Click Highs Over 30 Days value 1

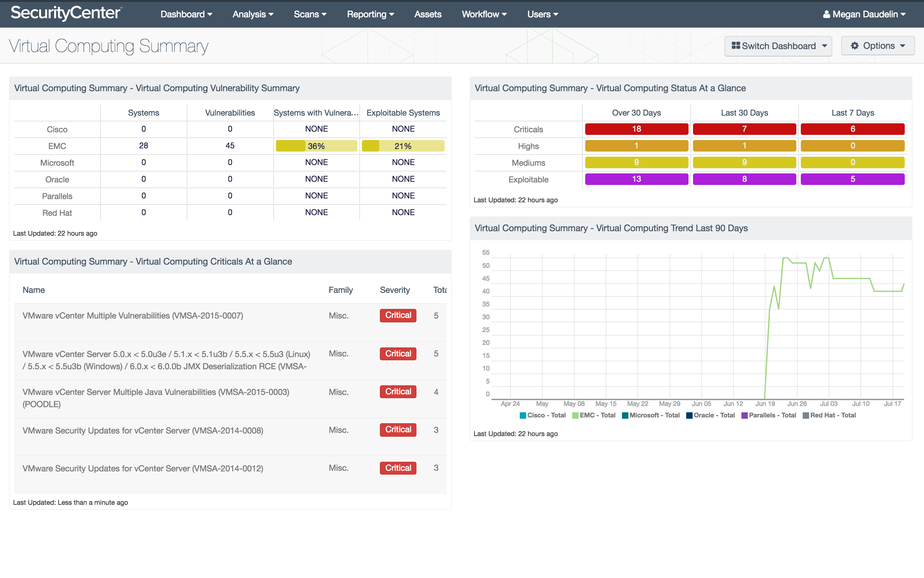click(x=637, y=146)
